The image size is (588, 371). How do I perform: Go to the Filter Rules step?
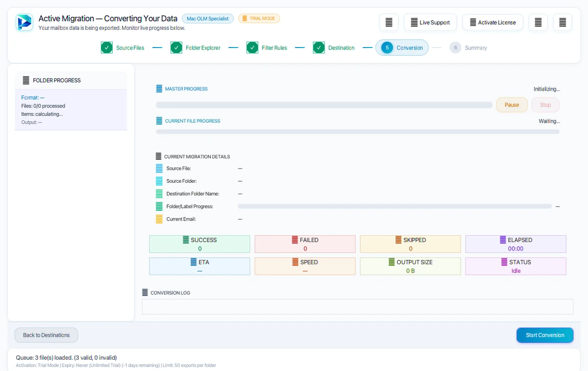pyautogui.click(x=267, y=48)
